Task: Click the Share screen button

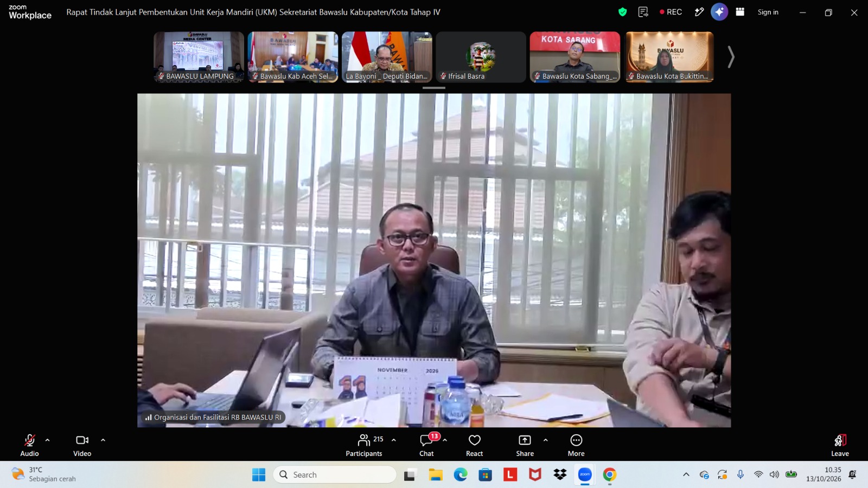Action: (525, 445)
